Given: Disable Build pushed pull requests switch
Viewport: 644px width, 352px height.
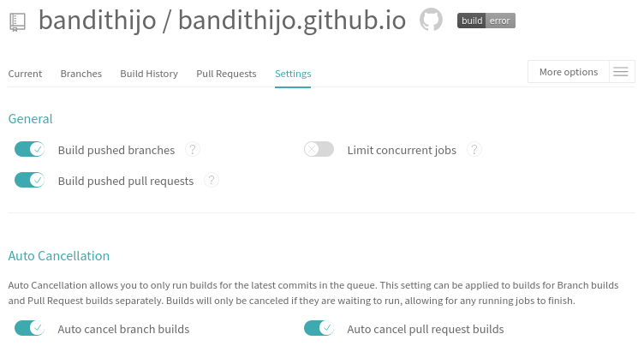Looking at the screenshot, I should pyautogui.click(x=29, y=180).
